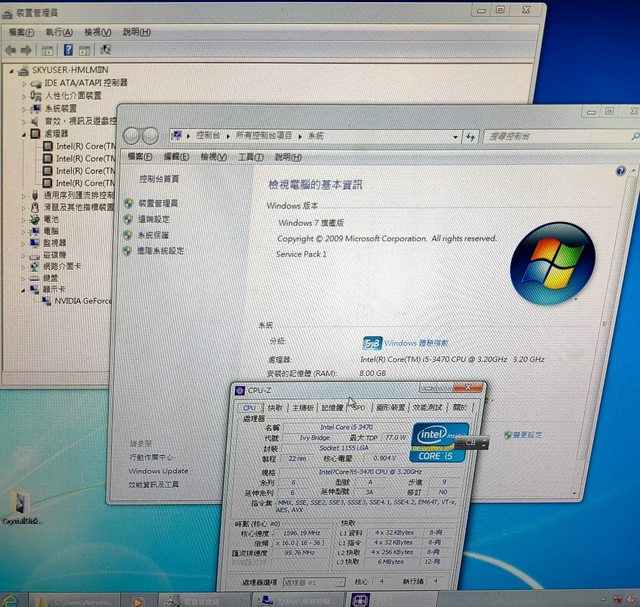640x607 pixels.
Task: Click the Windows Update link in sidebar
Action: pyautogui.click(x=158, y=470)
